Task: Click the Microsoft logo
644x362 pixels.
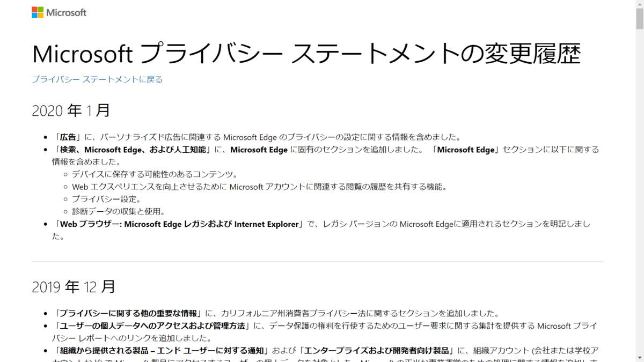Action: 59,12
